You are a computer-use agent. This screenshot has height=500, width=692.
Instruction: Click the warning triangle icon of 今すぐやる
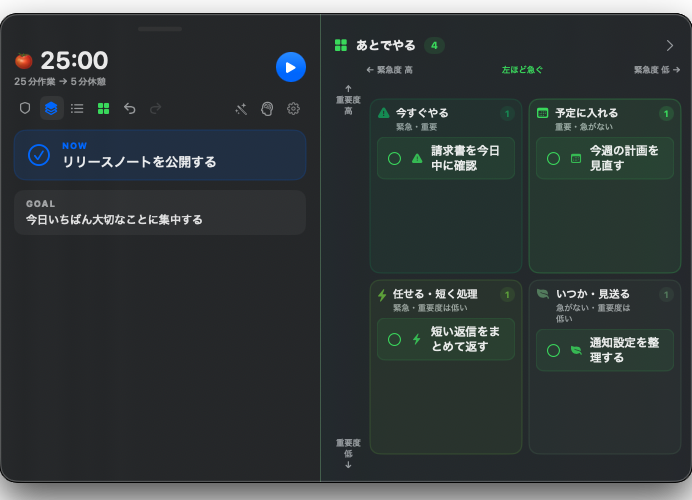(x=384, y=113)
